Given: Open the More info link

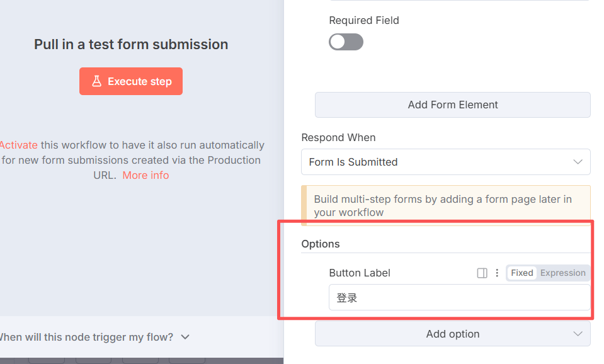Looking at the screenshot, I should pyautogui.click(x=145, y=175).
